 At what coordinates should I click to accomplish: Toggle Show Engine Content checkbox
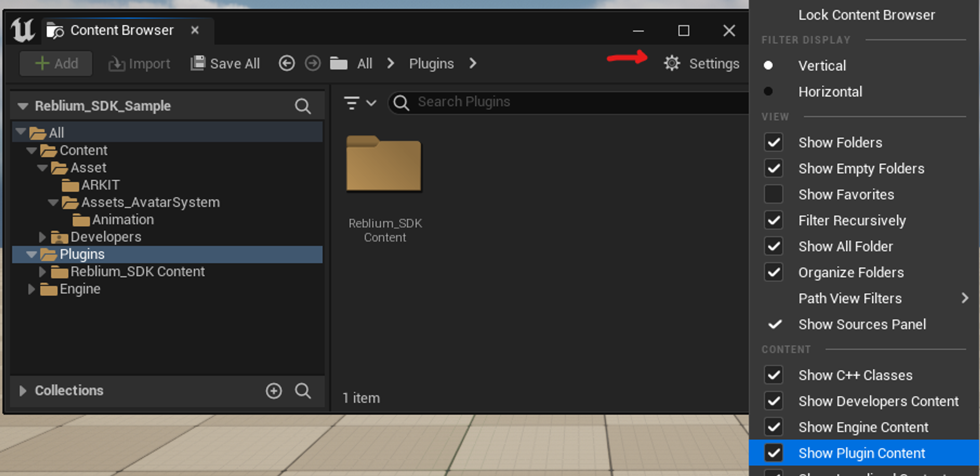[774, 427]
